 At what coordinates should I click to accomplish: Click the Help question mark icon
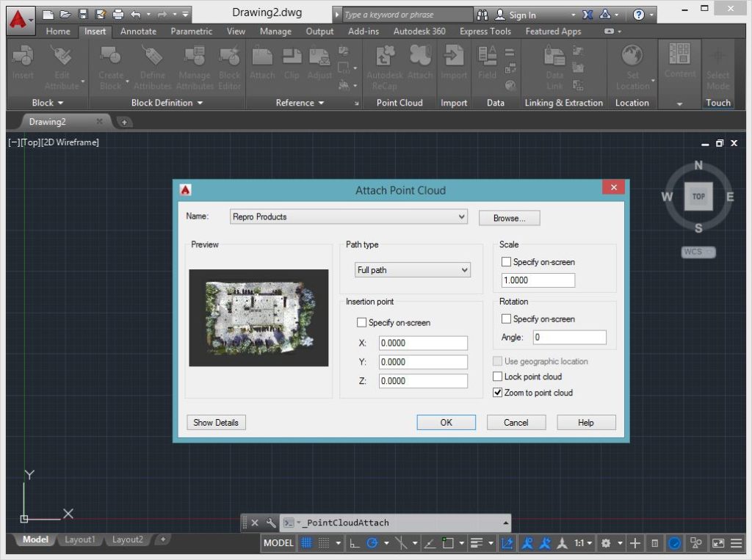pyautogui.click(x=638, y=15)
